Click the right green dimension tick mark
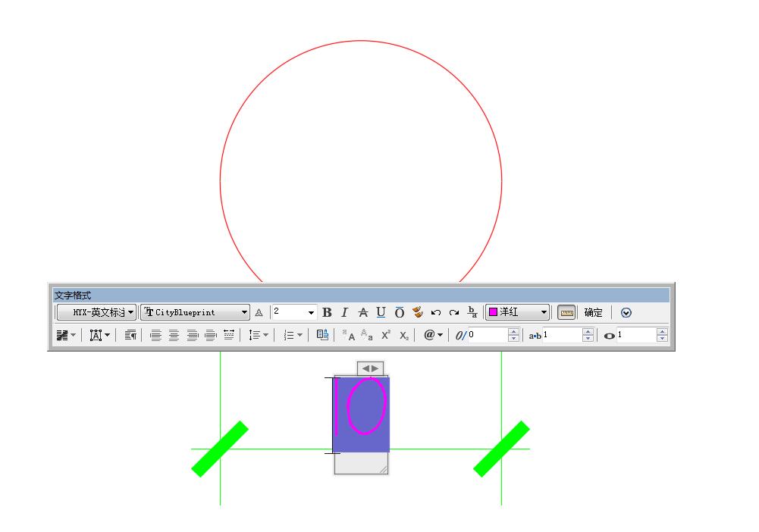 (x=501, y=449)
